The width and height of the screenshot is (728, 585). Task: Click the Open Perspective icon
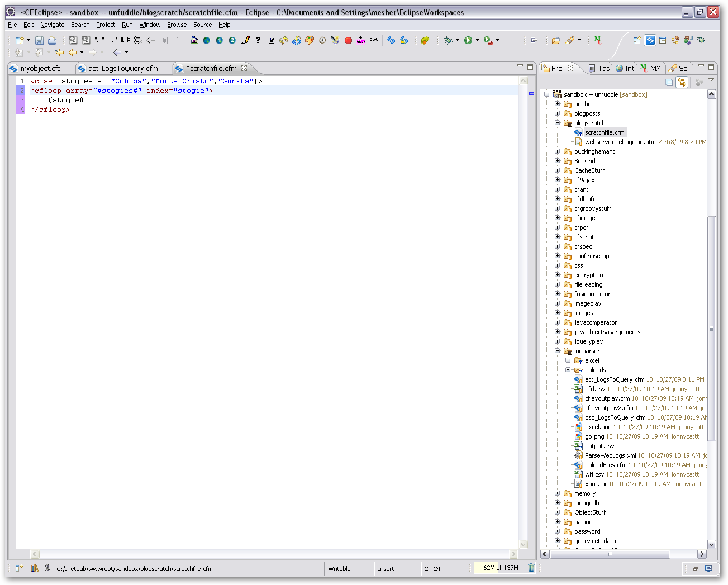tap(637, 40)
